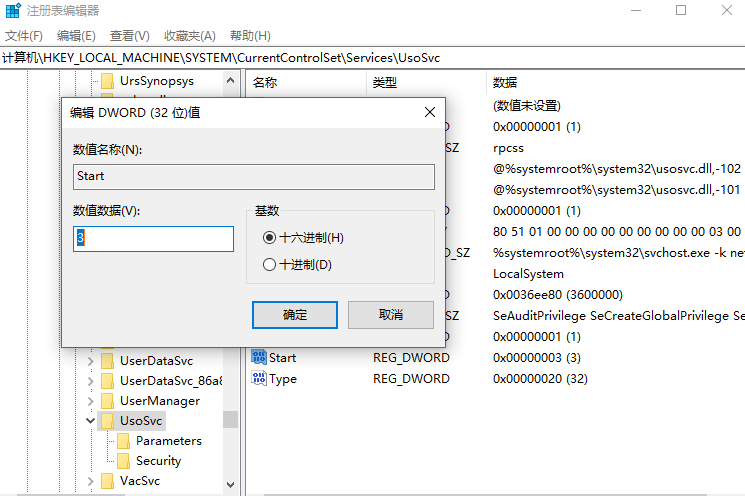745x496 pixels.
Task: Cancel the dialog with 取消 button
Action: click(x=391, y=315)
